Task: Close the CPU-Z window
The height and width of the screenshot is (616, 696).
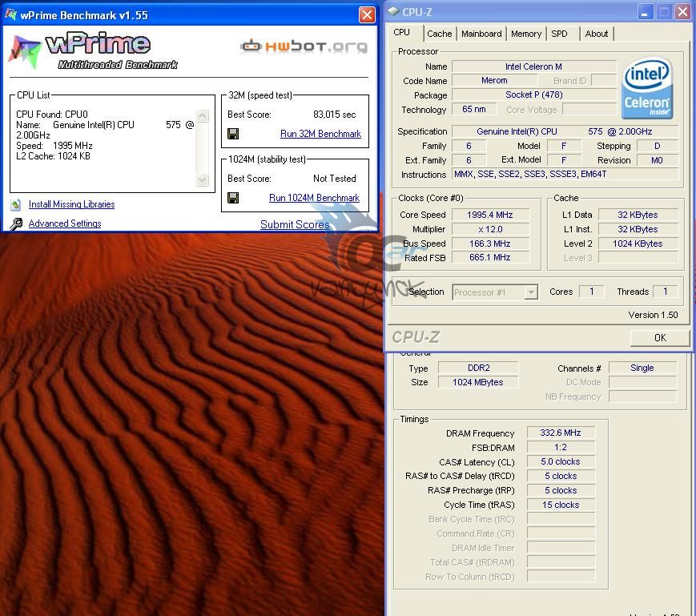Action: click(x=682, y=11)
